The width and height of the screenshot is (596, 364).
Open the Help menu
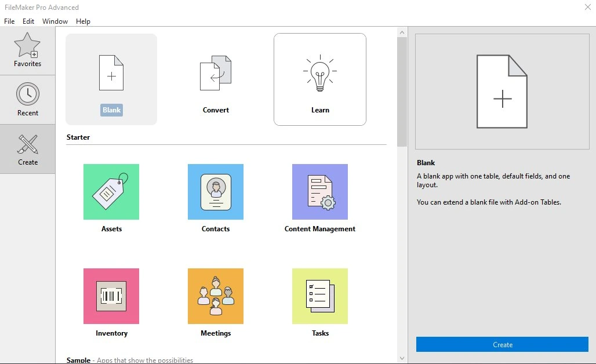point(83,21)
